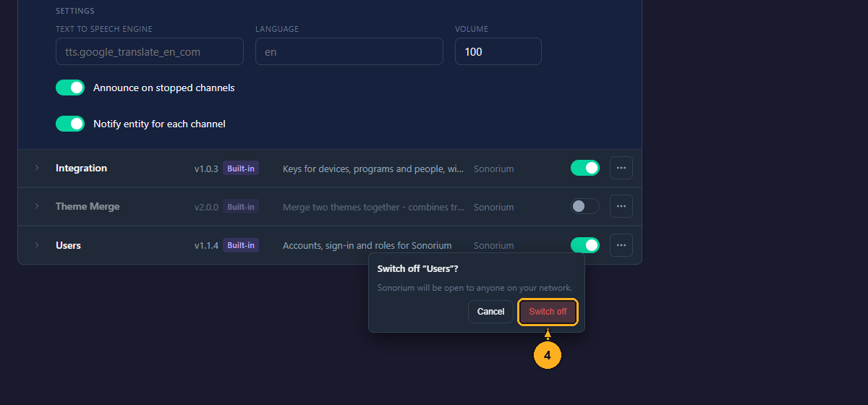Click the 'Merge two themes together' description
This screenshot has height=405, width=868.
(373, 207)
